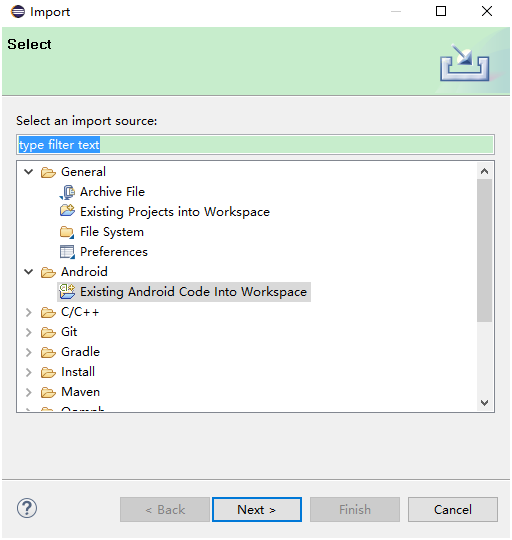Click the Cancel button
The image size is (512, 540).
pos(453,509)
